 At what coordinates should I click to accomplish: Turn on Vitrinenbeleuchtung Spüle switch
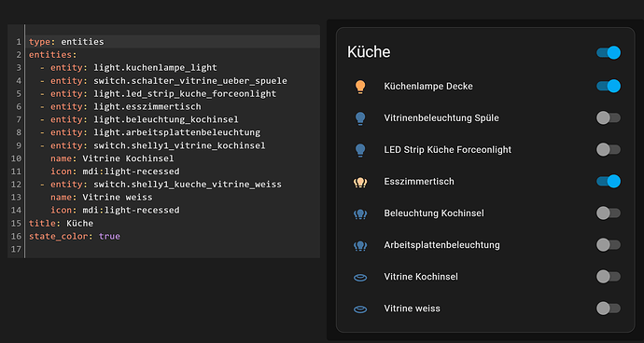[609, 118]
